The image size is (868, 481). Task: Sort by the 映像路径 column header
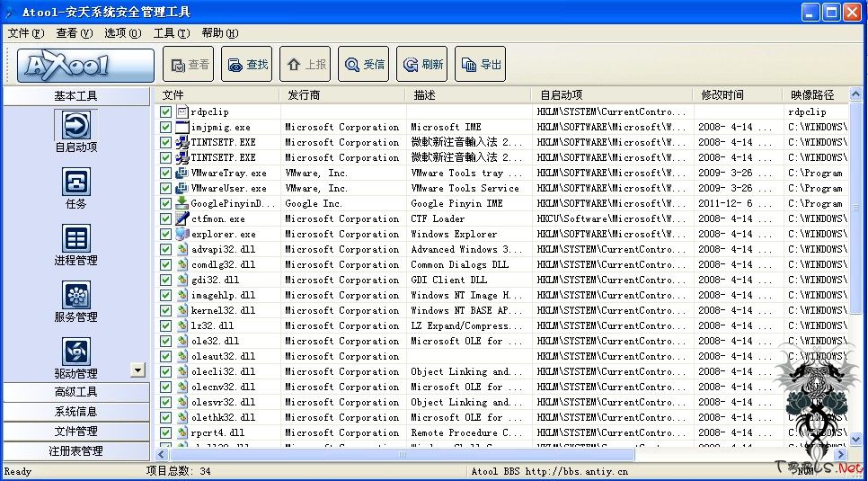[816, 95]
